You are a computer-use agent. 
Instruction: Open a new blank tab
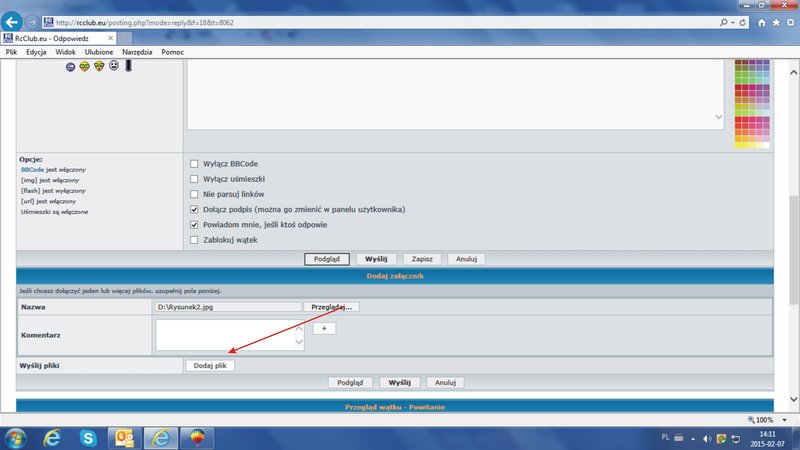(125, 38)
